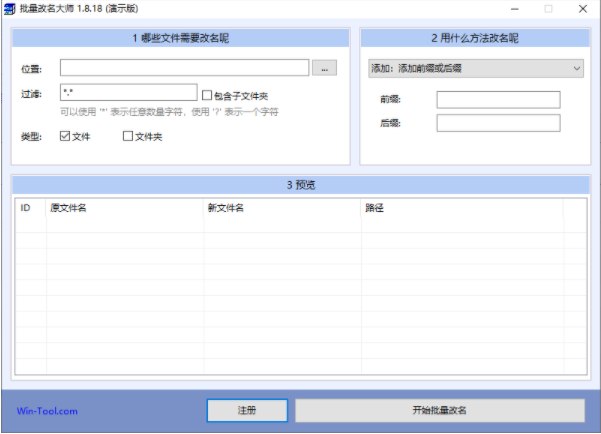Click the 位置 path input field

point(184,68)
